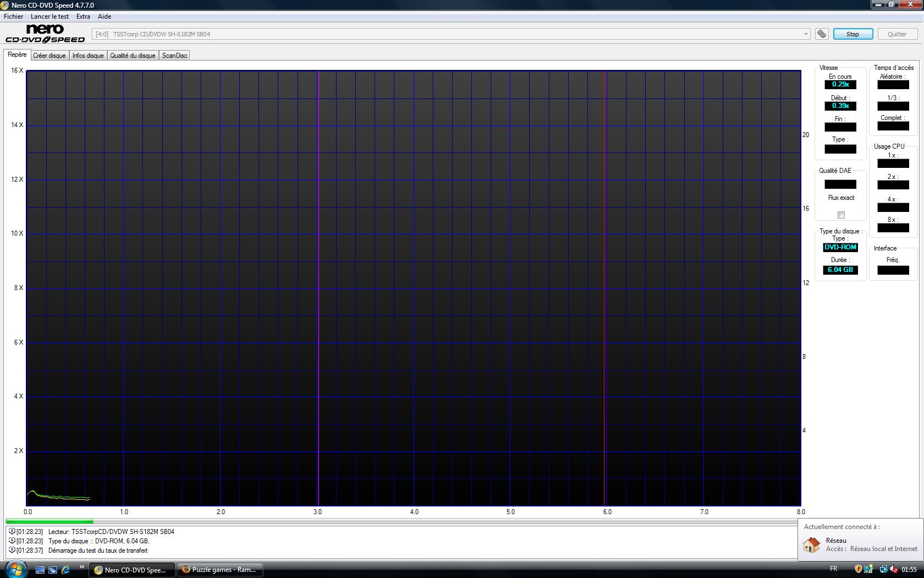Open the Lancer le test menu
The width and height of the screenshot is (924, 578).
(50, 17)
